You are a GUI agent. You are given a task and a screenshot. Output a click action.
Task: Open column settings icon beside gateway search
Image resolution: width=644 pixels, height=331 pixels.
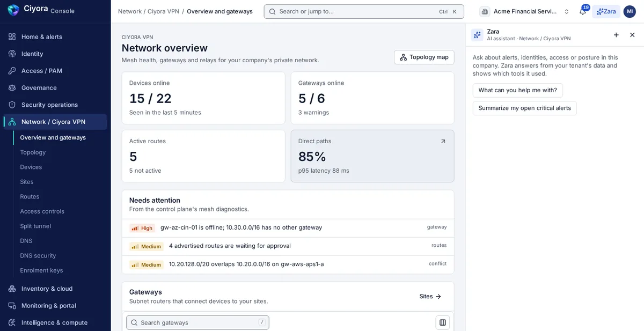coord(443,322)
